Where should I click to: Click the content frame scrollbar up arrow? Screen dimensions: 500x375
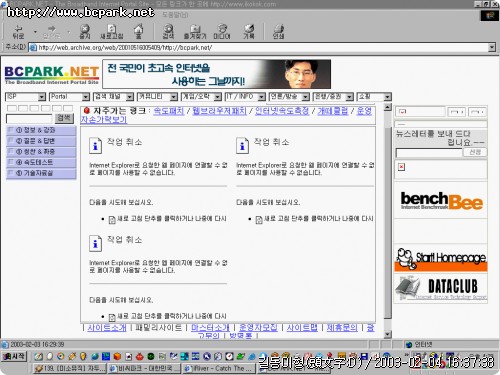coord(387,107)
